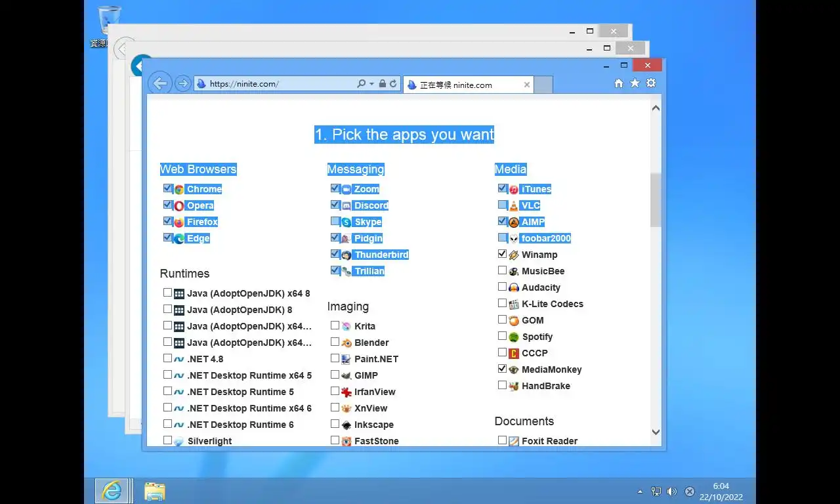Click the foobar2000 label
Image resolution: width=840 pixels, height=504 pixels.
(546, 238)
